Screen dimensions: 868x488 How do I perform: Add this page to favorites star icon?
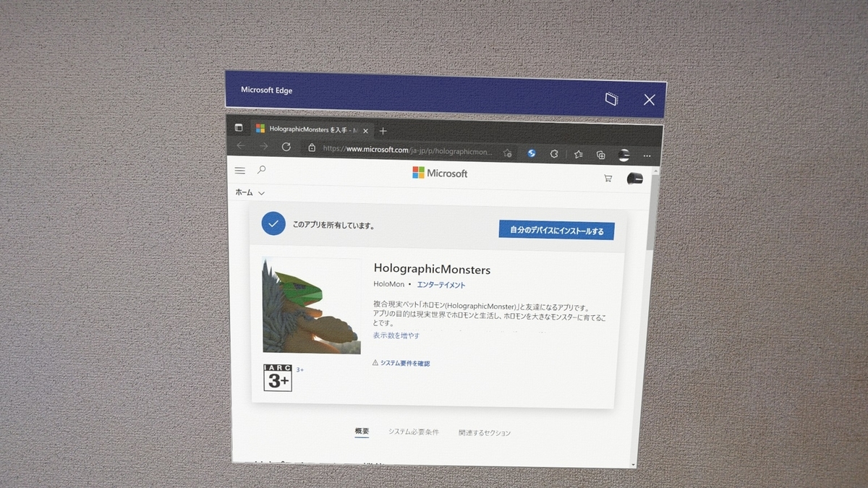508,153
